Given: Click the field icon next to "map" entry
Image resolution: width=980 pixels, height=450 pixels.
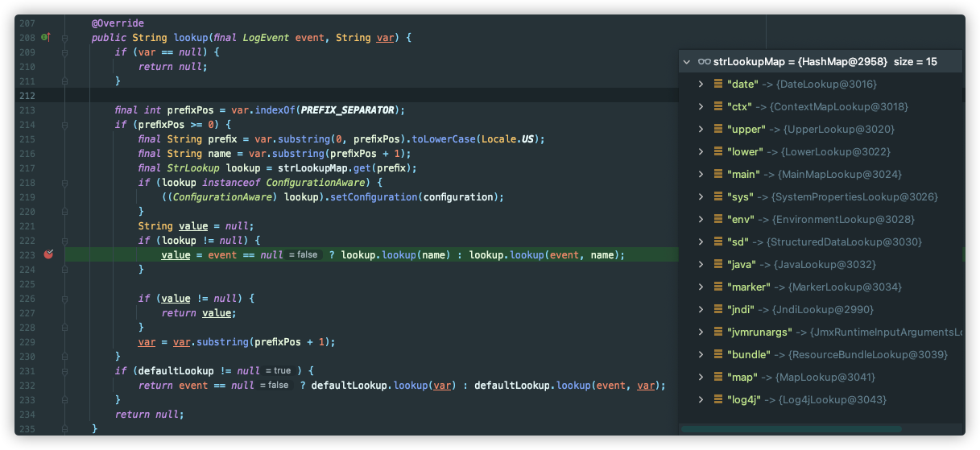Looking at the screenshot, I should coord(717,377).
